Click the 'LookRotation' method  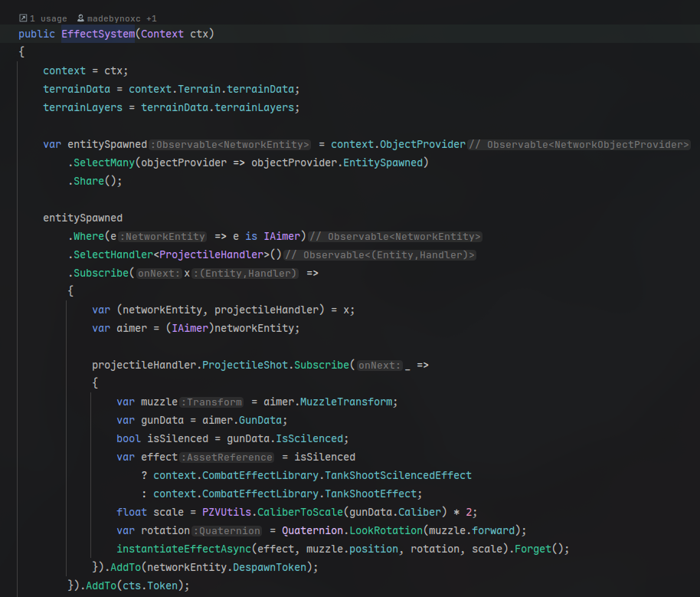click(386, 530)
